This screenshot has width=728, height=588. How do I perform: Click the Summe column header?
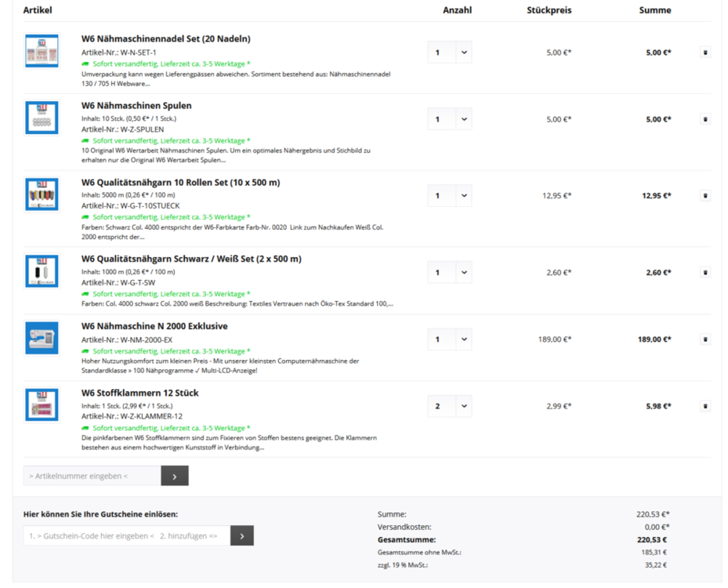tap(655, 10)
